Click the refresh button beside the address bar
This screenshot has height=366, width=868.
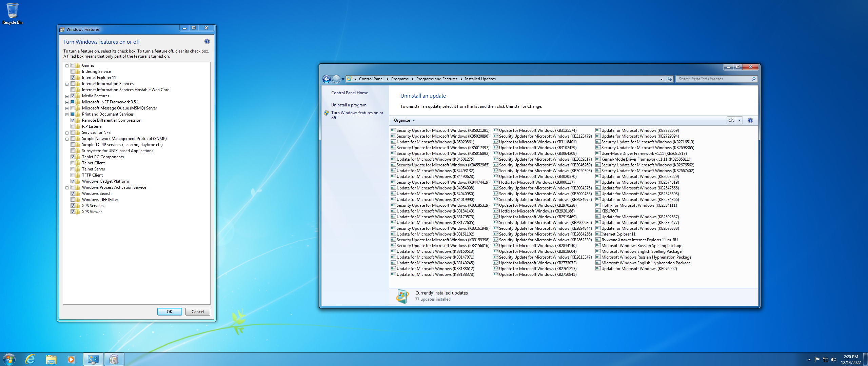669,79
